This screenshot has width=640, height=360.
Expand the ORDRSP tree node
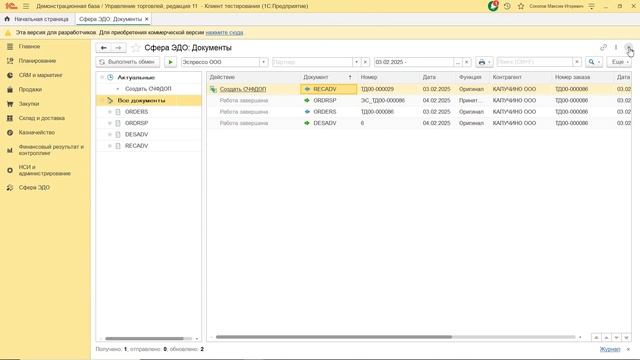pyautogui.click(x=109, y=123)
